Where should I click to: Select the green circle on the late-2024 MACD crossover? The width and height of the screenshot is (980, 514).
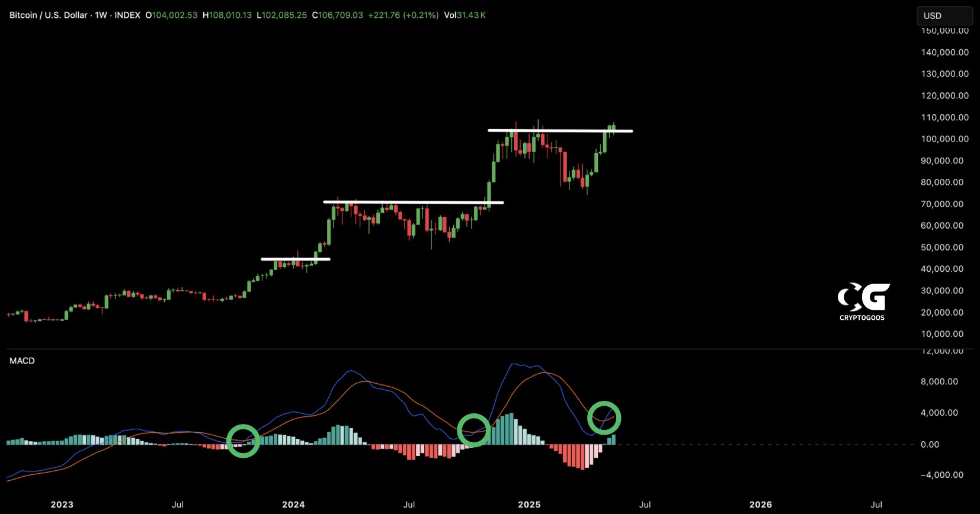coord(474,430)
